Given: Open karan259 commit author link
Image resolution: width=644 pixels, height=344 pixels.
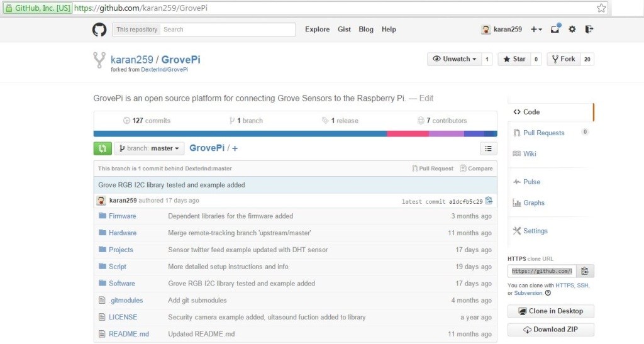Looking at the screenshot, I should coord(123,201).
